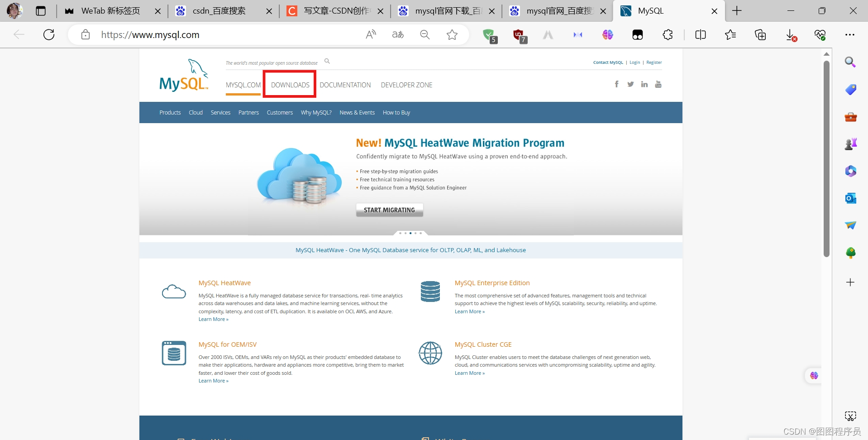Click the MySQL site search magnifier
868x440 pixels.
click(x=327, y=61)
